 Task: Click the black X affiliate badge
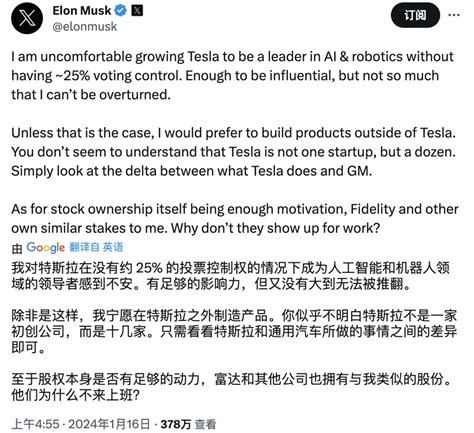point(137,11)
